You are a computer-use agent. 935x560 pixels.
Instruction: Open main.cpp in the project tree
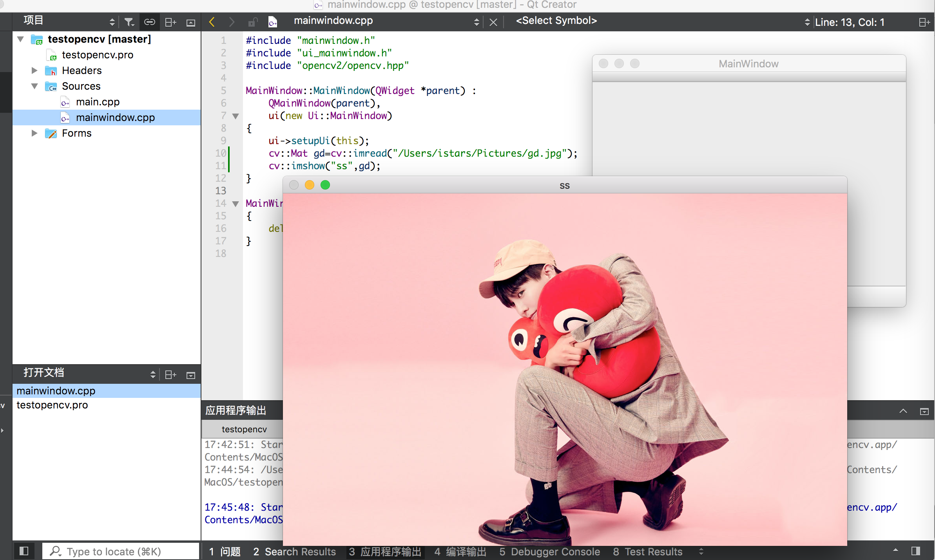point(98,102)
